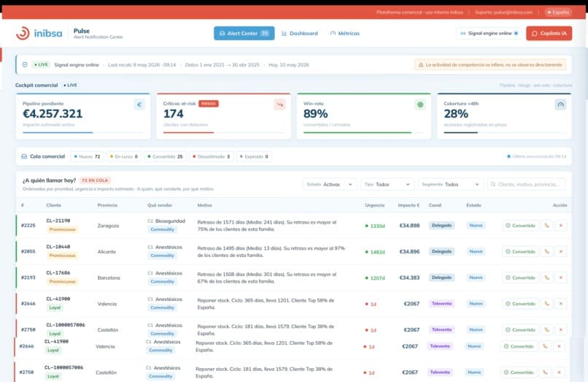588x382 pixels.
Task: Click the gauge icon on Cobertura <48h card
Action: point(560,104)
